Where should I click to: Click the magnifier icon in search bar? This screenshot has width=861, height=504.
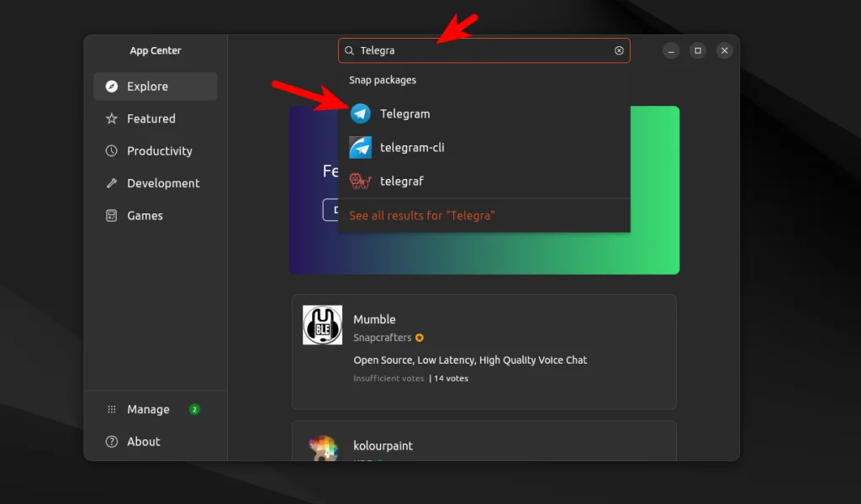coord(349,50)
